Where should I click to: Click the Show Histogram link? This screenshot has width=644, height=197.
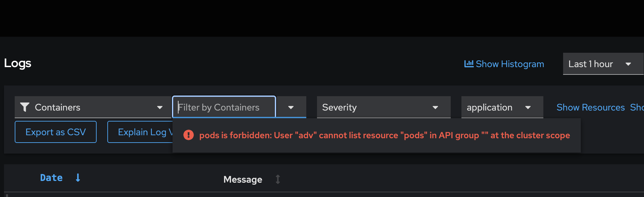coord(510,64)
